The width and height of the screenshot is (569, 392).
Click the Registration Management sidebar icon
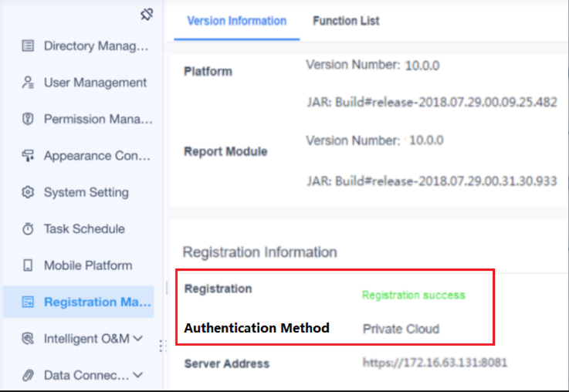pos(28,302)
